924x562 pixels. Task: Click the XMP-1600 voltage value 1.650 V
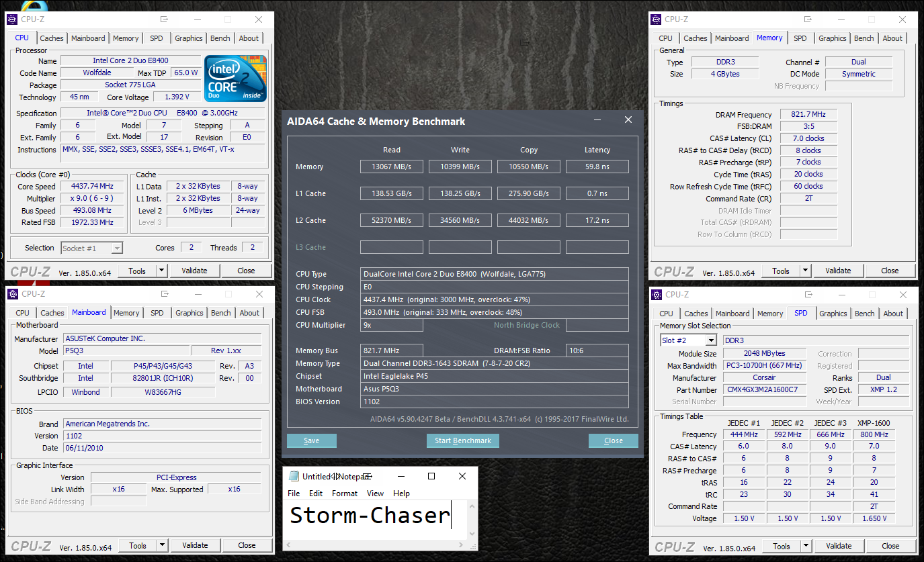(874, 518)
